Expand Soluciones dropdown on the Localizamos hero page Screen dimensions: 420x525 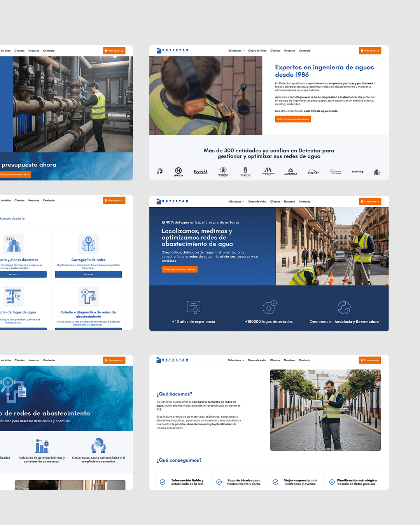pos(236,201)
